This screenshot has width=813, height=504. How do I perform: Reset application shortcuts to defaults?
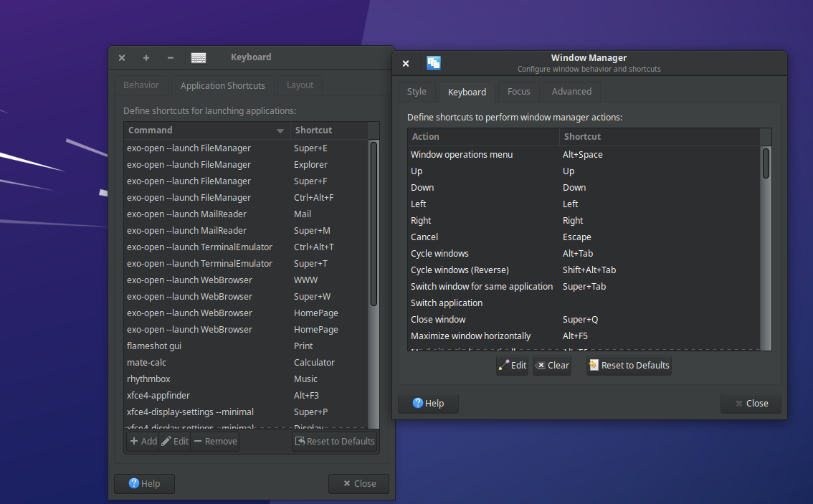(x=334, y=442)
